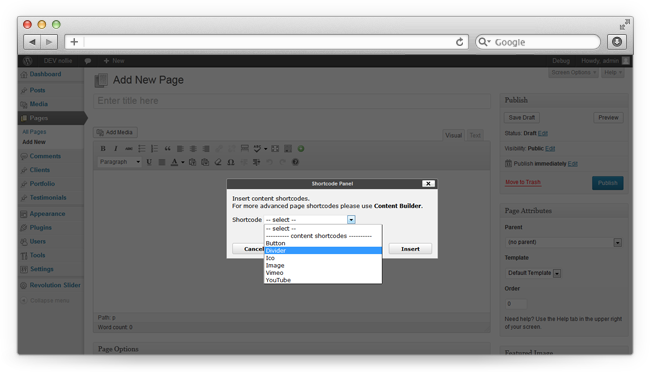Viewport: 650px width, 372px height.
Task: Open the green shortcode panel icon
Action: click(x=301, y=148)
